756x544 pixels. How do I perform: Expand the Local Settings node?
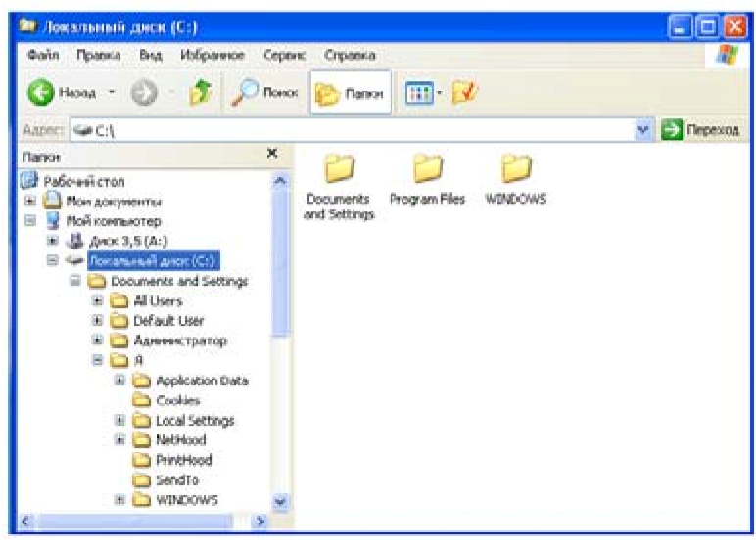[x=119, y=420]
